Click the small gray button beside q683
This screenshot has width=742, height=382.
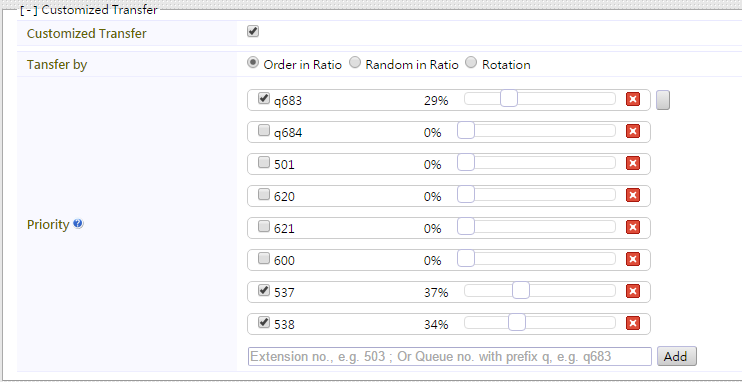[x=663, y=100]
